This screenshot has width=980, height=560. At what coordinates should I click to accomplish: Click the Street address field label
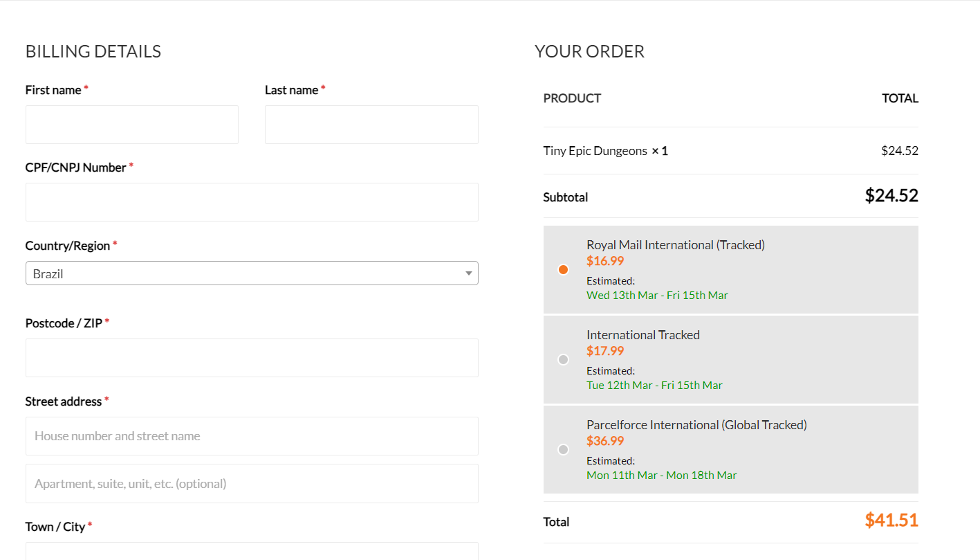coord(64,401)
